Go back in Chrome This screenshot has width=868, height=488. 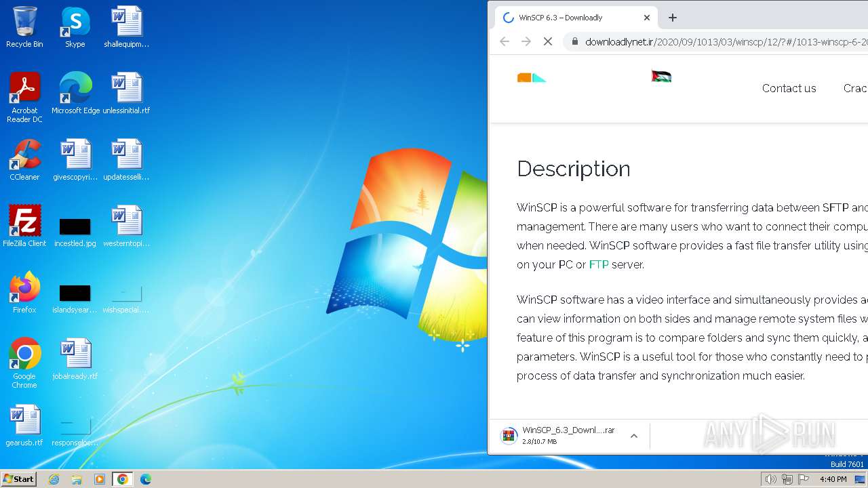click(505, 41)
